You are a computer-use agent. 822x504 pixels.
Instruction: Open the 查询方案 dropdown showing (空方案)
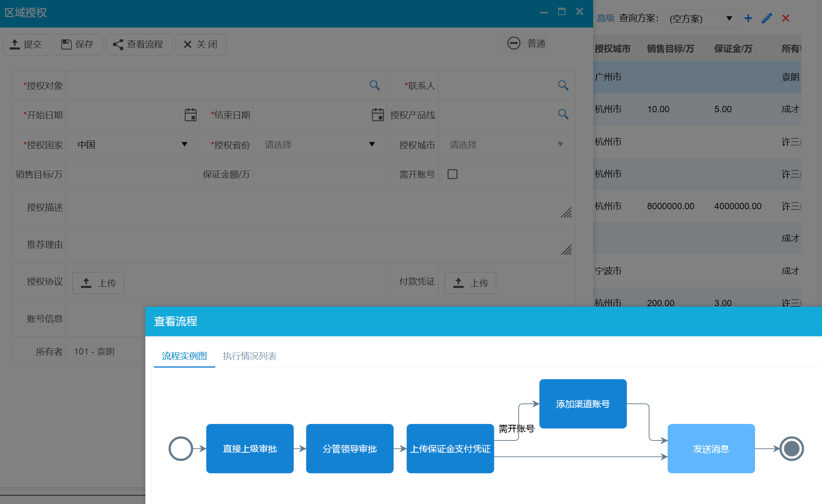(x=701, y=19)
